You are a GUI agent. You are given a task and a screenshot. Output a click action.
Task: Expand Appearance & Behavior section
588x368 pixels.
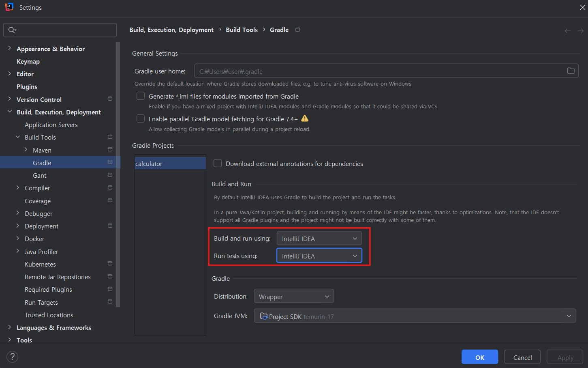(9, 48)
